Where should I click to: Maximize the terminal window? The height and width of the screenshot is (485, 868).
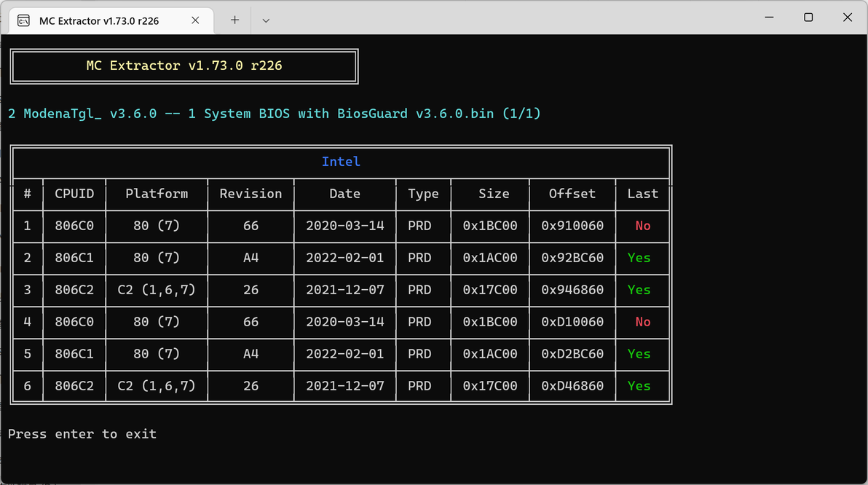tap(808, 17)
